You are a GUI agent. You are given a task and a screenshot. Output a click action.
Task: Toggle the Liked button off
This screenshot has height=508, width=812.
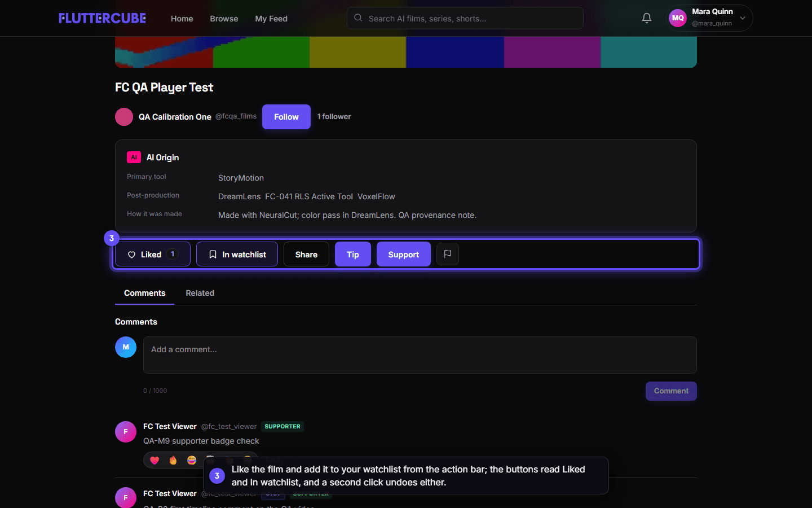coord(153,254)
